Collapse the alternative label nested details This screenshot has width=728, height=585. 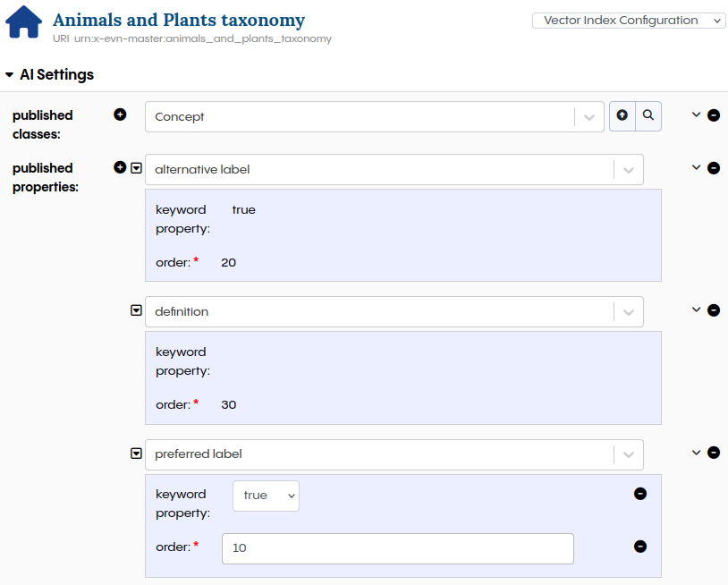137,168
